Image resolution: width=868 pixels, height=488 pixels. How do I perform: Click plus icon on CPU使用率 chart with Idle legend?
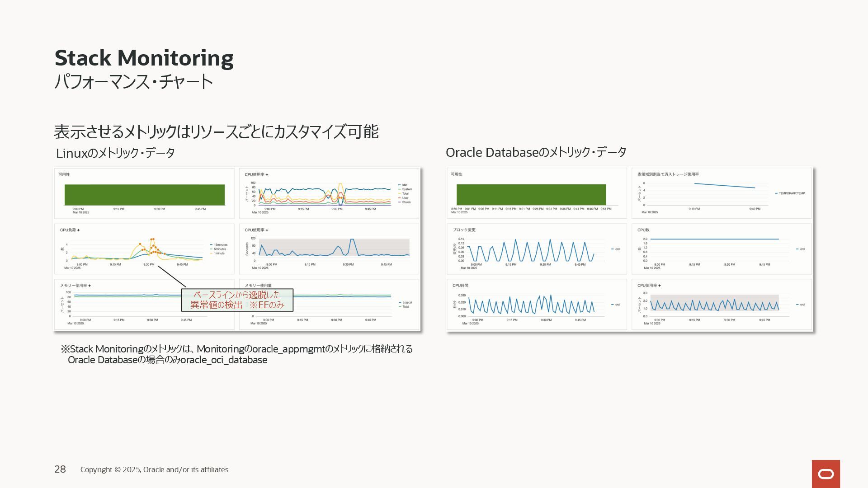coord(267,175)
